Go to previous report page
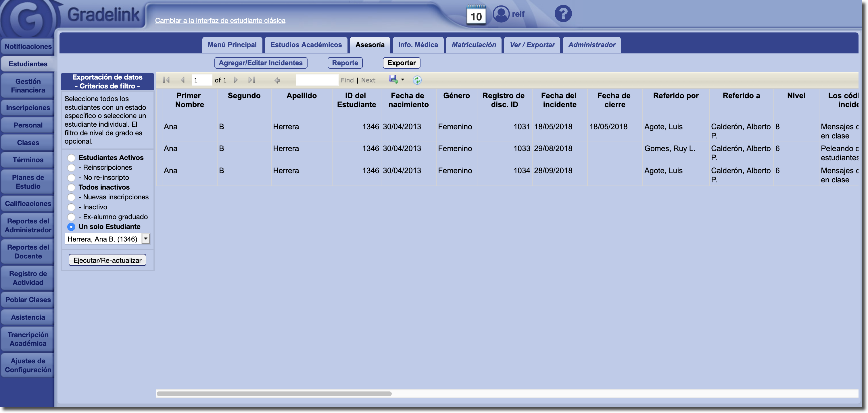The height and width of the screenshot is (413, 868). click(183, 80)
